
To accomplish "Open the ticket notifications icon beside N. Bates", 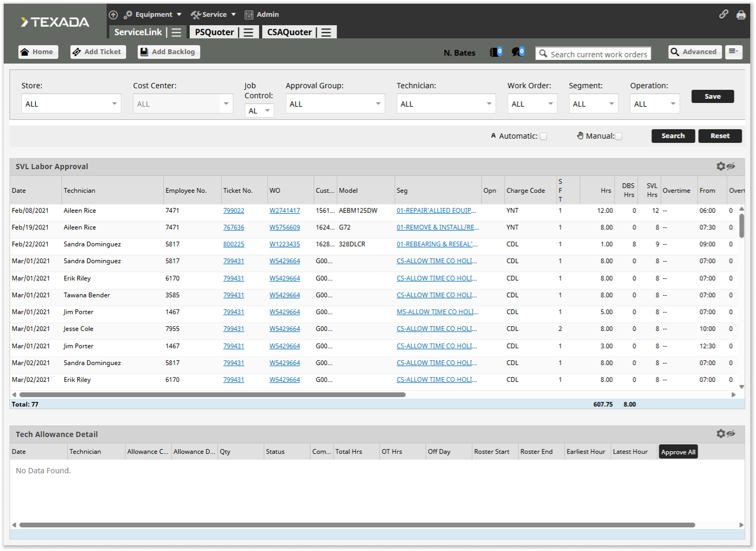I will click(x=495, y=52).
